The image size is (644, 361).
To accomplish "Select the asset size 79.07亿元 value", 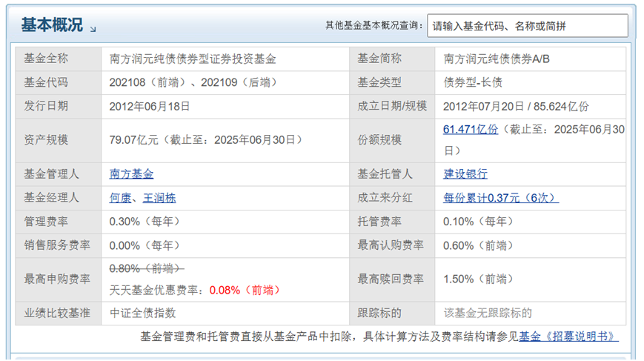I will (x=133, y=140).
